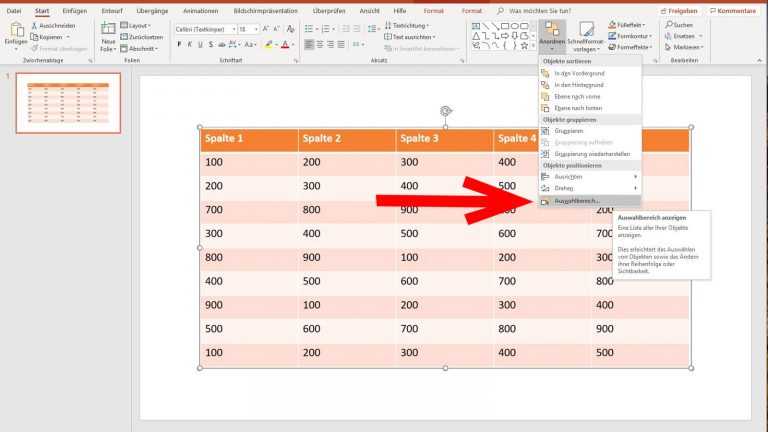Apply yellow text highlight color
The image size is (768, 432).
pos(268,45)
